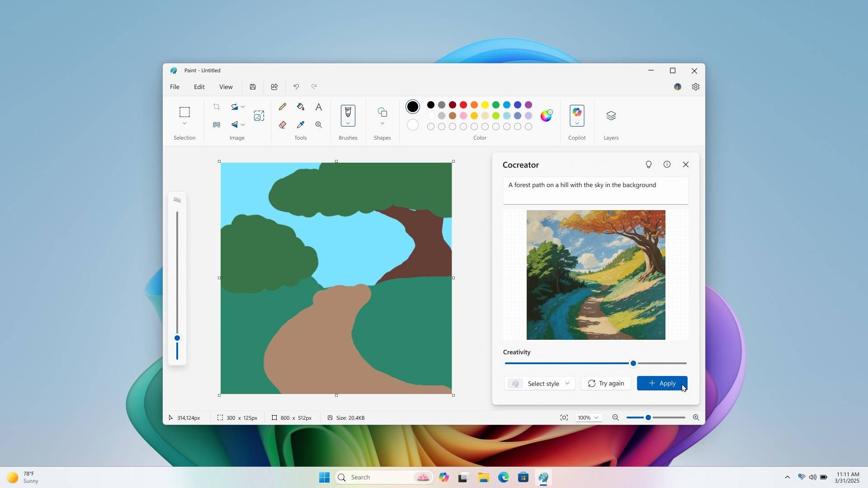The image size is (868, 488).
Task: Open the Shapes flyout chevron
Action: 382,123
